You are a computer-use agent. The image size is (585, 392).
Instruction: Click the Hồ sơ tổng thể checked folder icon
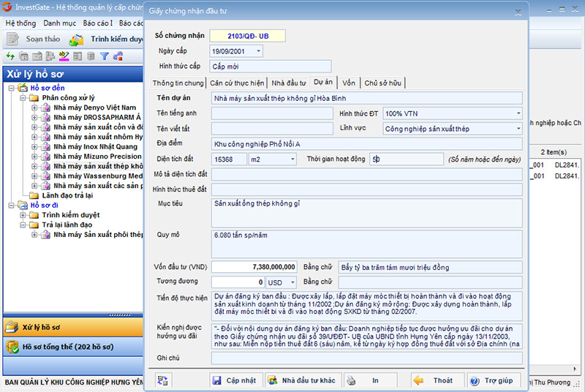(x=12, y=347)
